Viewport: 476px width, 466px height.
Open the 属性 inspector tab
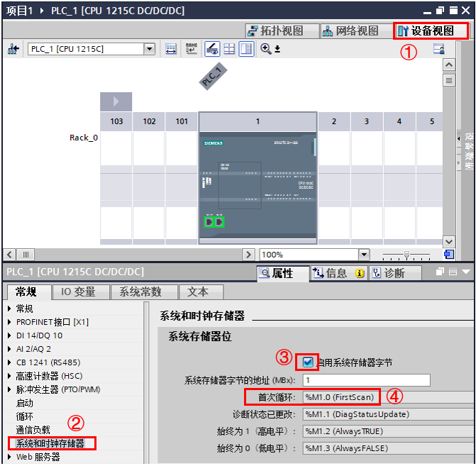[x=283, y=273]
